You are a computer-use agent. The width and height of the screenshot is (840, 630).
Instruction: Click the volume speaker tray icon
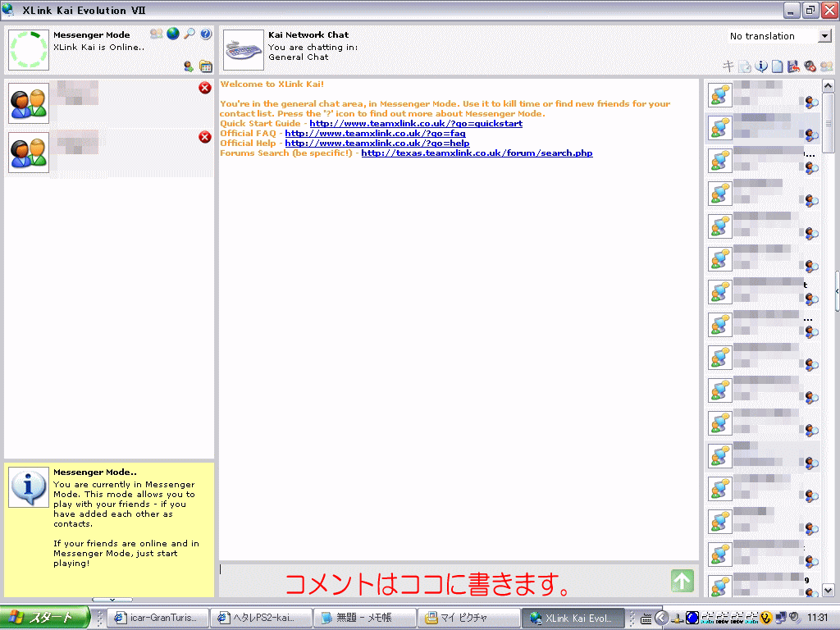click(x=794, y=618)
